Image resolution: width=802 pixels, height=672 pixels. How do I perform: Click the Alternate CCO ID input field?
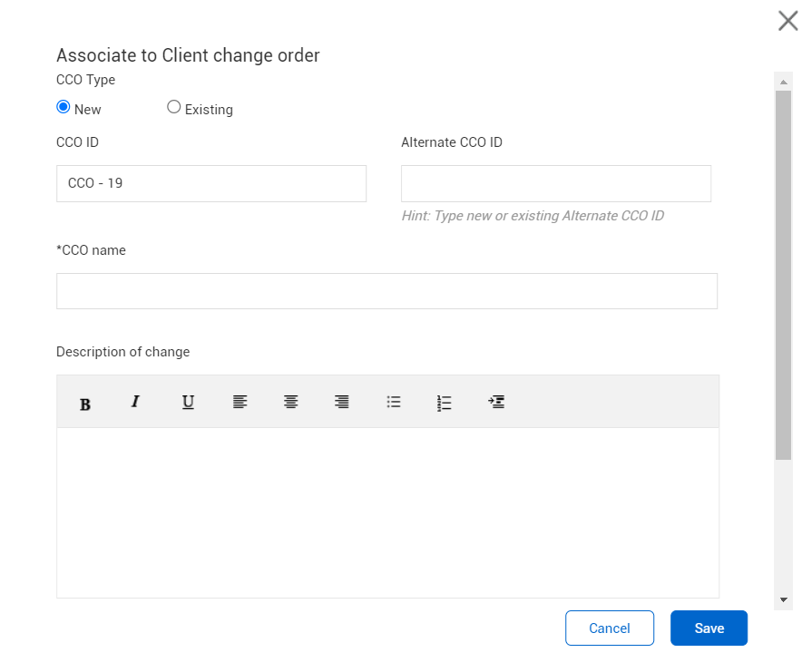click(x=556, y=183)
